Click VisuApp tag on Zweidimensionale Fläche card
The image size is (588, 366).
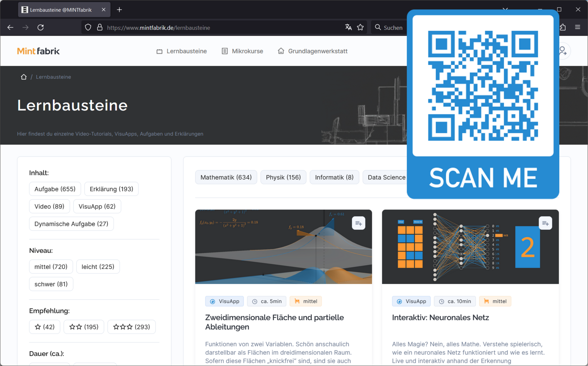click(224, 301)
